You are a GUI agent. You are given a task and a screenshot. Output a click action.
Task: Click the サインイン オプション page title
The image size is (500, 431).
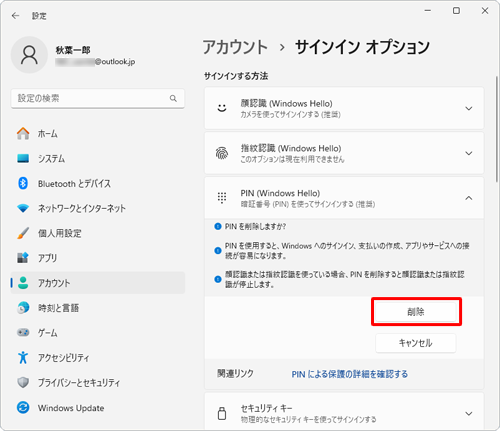click(362, 47)
